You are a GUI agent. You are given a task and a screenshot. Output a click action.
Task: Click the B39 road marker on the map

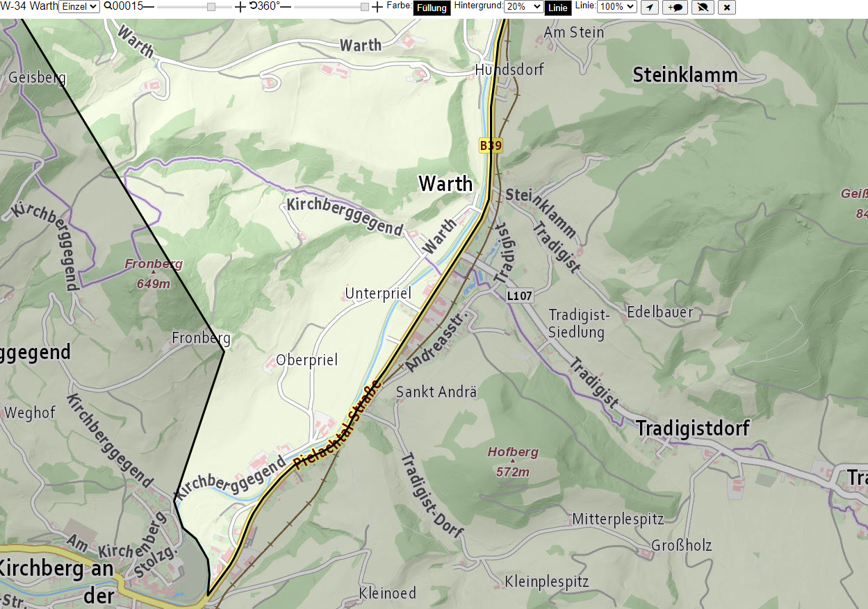click(491, 145)
